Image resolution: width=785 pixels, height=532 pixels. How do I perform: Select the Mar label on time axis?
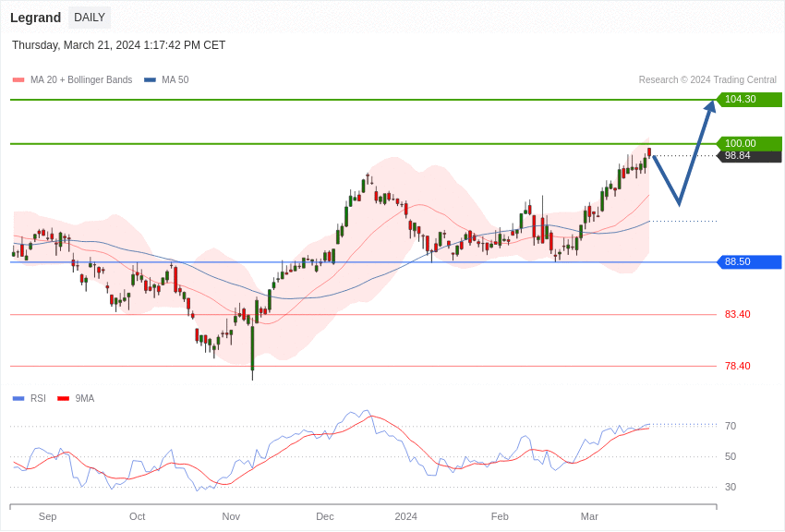pyautogui.click(x=589, y=516)
